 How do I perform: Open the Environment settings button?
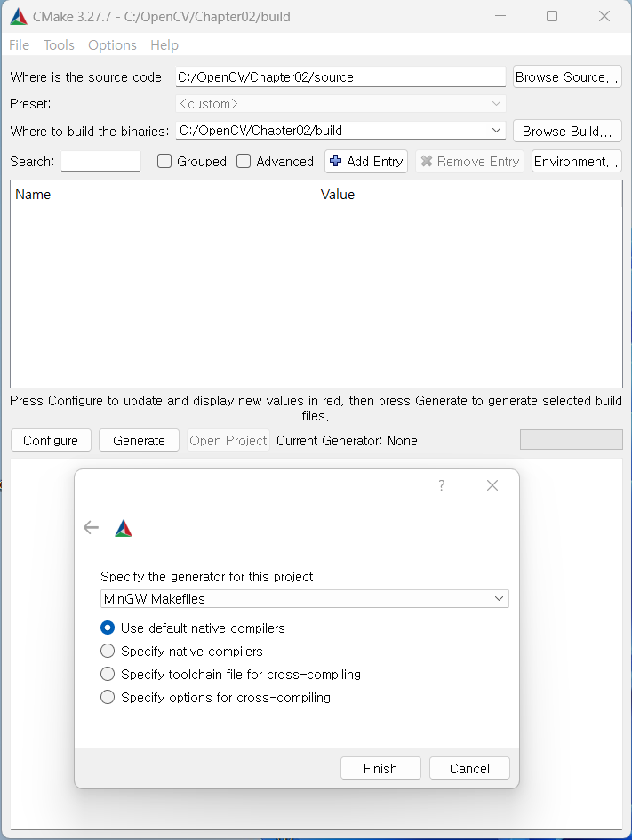576,161
